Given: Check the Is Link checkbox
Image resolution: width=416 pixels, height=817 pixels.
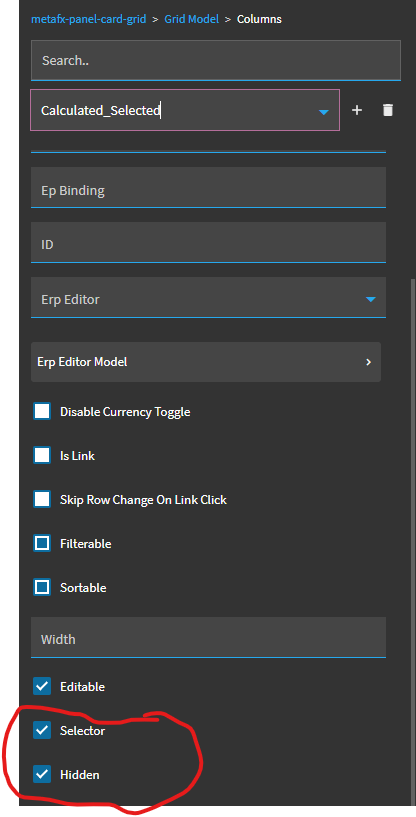Looking at the screenshot, I should tap(42, 455).
